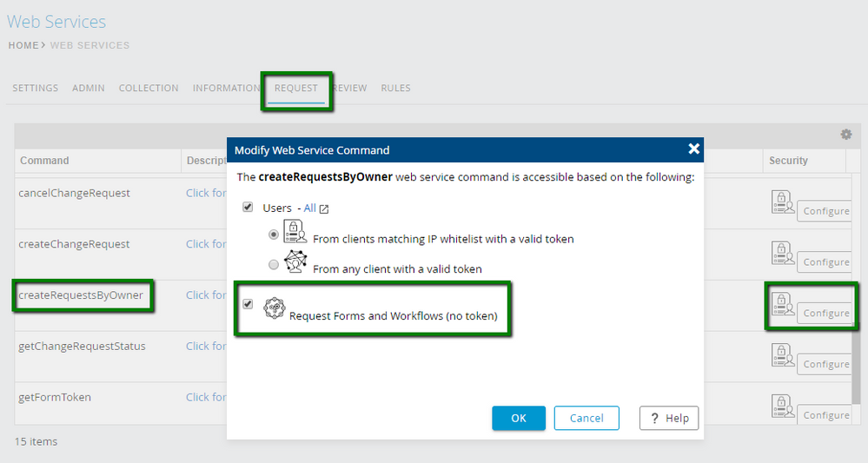
Task: Click security icon in cancelChangeRequest row
Action: (x=782, y=202)
